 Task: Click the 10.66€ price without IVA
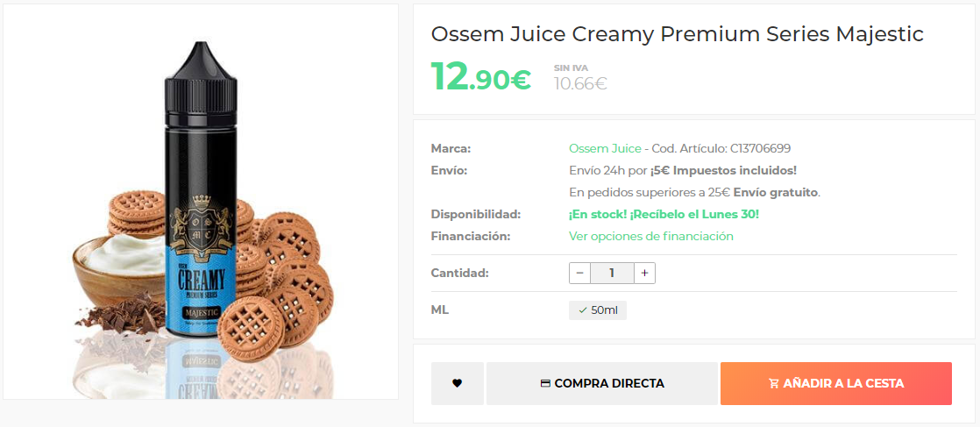580,83
